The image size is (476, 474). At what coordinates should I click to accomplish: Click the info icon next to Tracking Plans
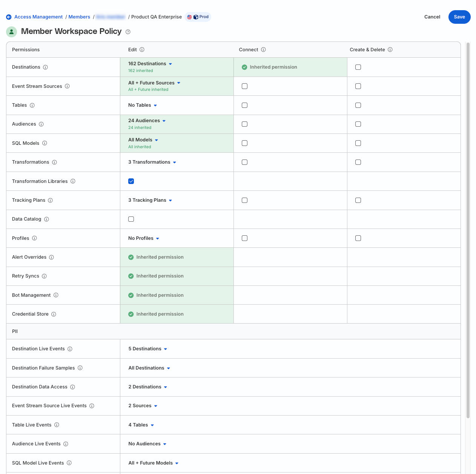[51, 200]
